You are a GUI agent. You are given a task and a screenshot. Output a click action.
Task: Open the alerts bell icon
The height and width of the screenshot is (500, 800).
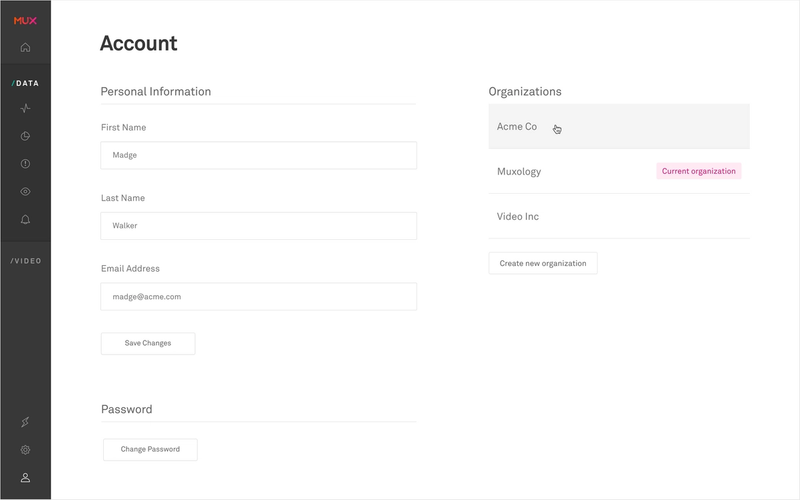pos(25,219)
